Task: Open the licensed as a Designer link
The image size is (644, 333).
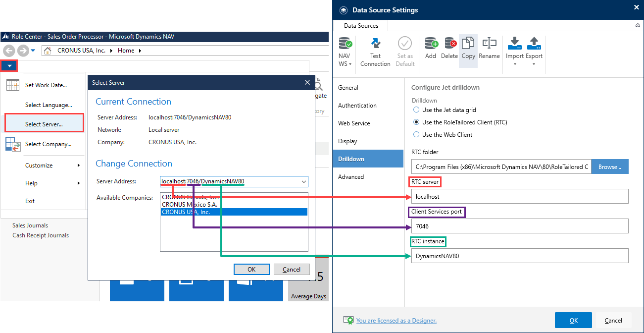Action: 396,320
